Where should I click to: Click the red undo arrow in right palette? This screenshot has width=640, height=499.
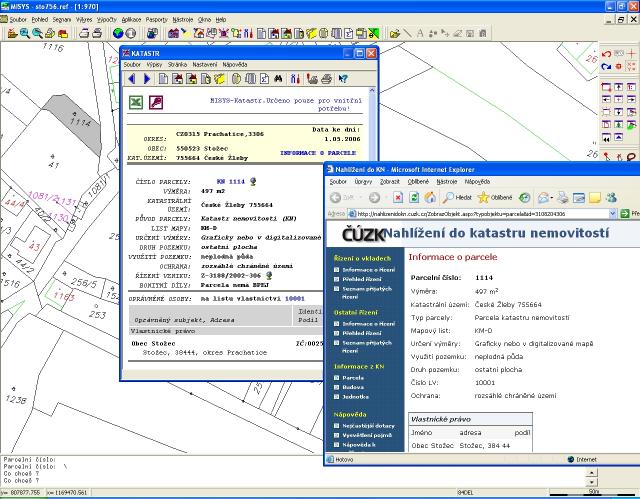tap(606, 54)
